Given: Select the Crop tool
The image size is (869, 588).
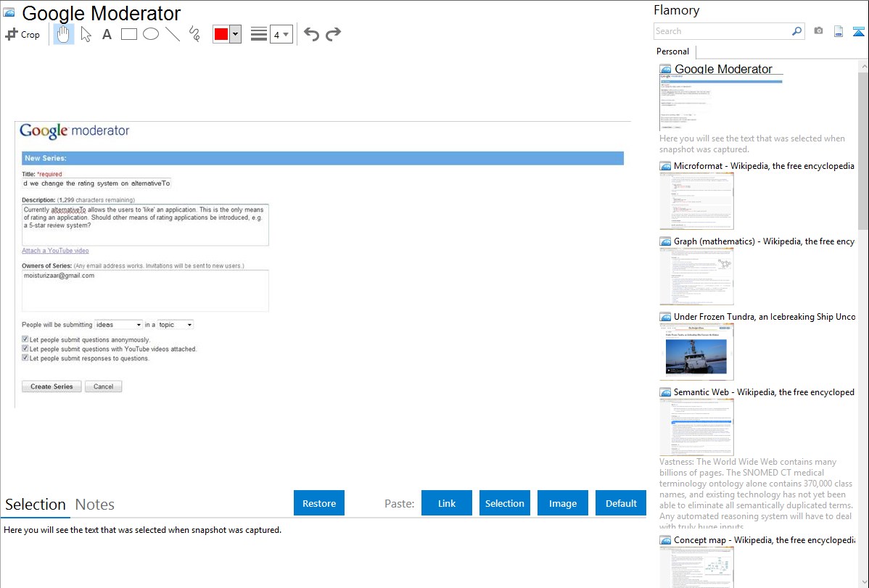Looking at the screenshot, I should point(22,34).
